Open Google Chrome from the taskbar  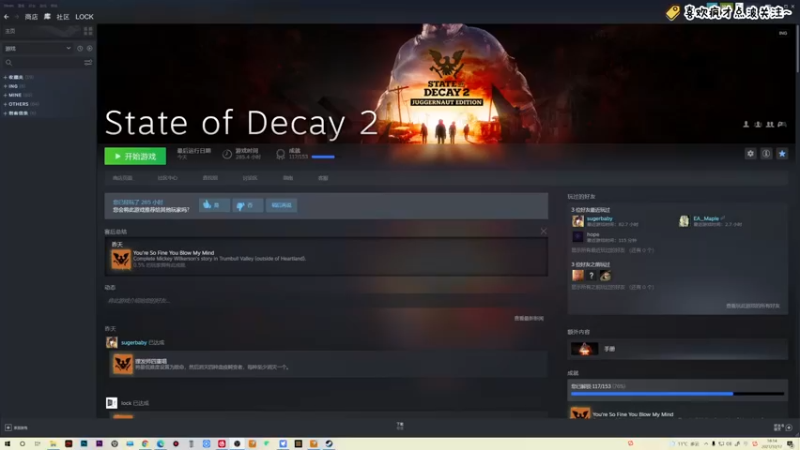tap(145, 444)
